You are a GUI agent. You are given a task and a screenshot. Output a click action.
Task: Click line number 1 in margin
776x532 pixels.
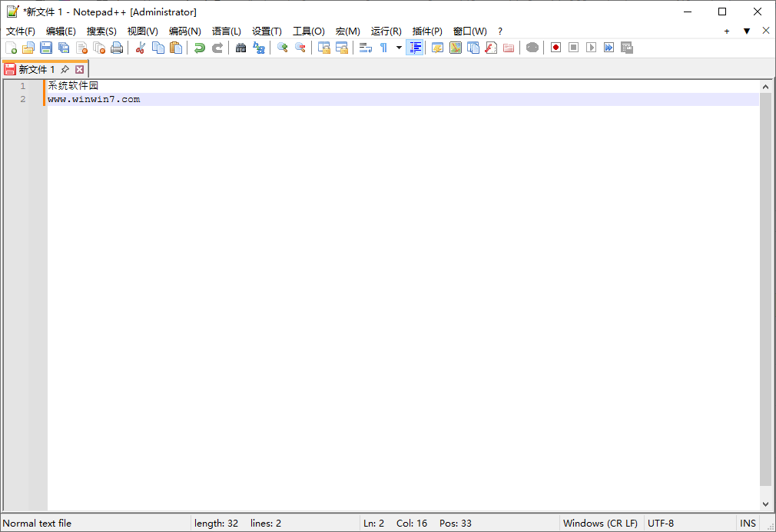(23, 86)
